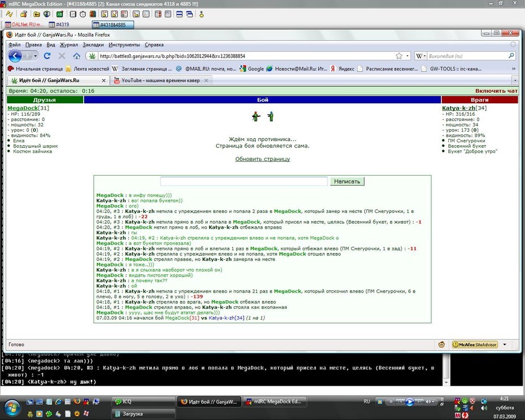Follow the Обновить страницу link
This screenshot has height=420, width=525.
coord(262,159)
